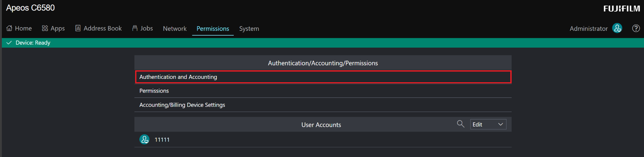Screen dimensions: 644x157
Task: Open the help question mark icon
Action: (x=636, y=28)
